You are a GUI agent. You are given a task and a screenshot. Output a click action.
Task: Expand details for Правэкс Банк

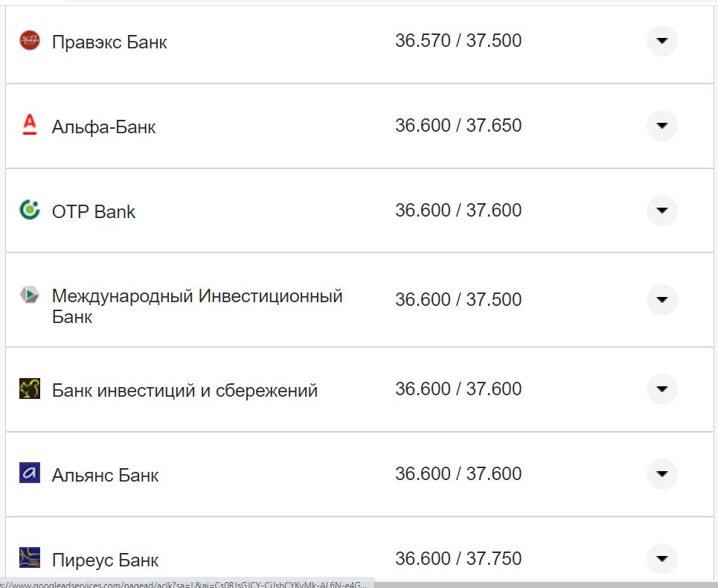pos(661,41)
